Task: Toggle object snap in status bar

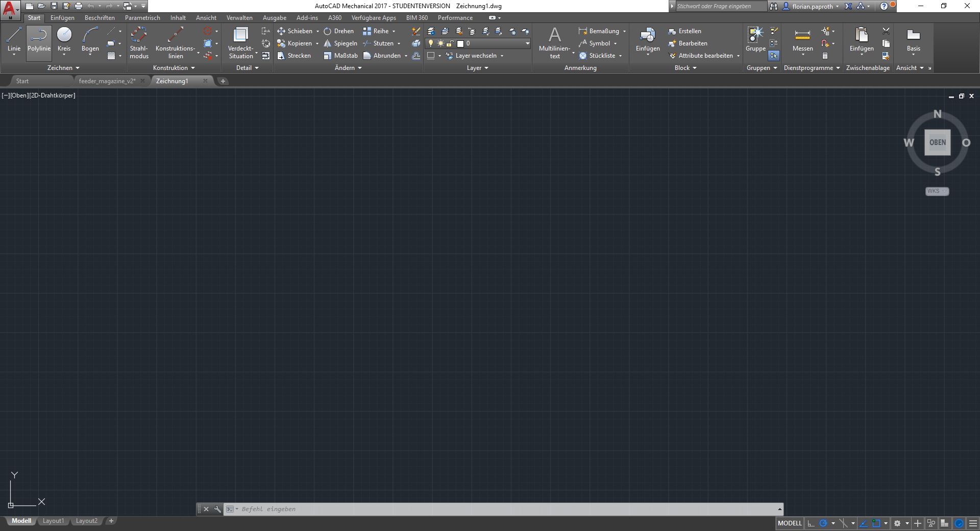Action: tap(876, 523)
